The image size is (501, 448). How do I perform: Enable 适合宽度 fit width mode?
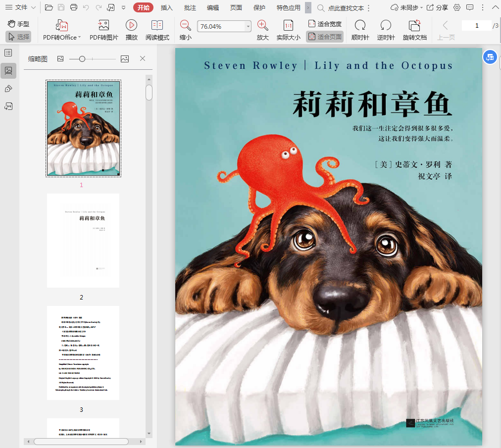tap(325, 24)
